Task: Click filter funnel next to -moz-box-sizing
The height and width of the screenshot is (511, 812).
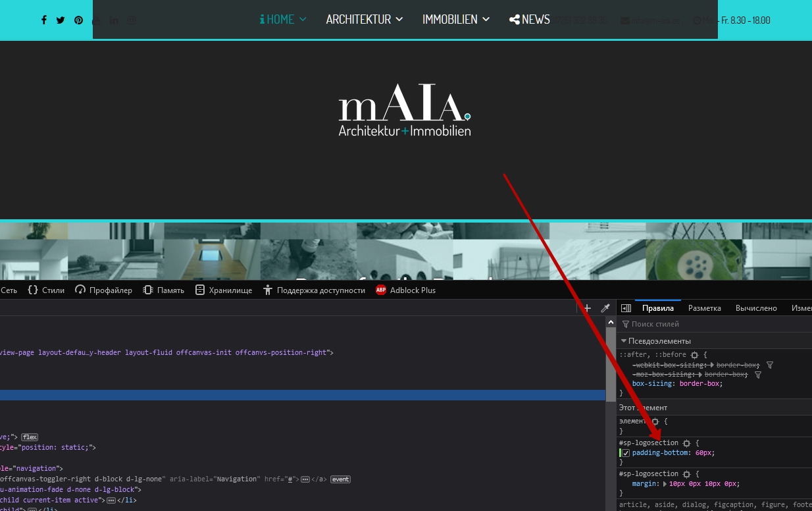Action: 758,374
